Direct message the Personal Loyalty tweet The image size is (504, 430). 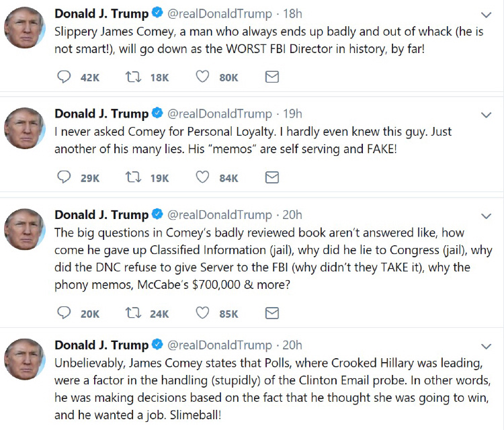click(x=271, y=177)
